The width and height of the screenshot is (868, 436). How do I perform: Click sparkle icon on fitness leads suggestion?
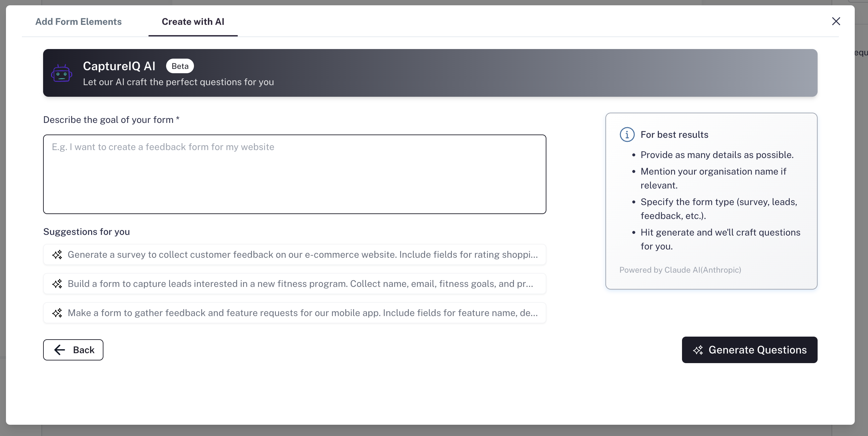tap(57, 284)
